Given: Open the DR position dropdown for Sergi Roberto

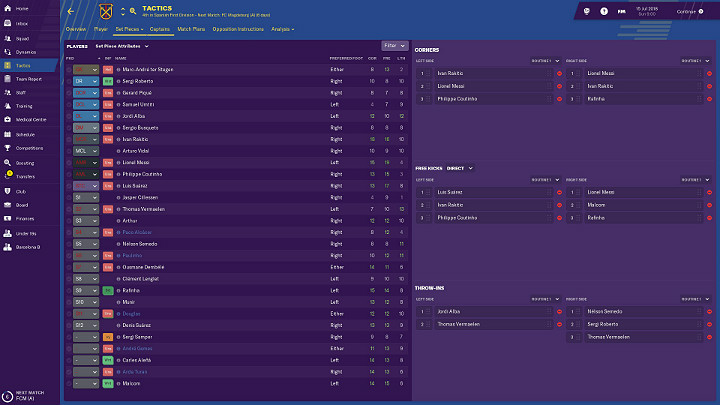Looking at the screenshot, I should [x=86, y=81].
